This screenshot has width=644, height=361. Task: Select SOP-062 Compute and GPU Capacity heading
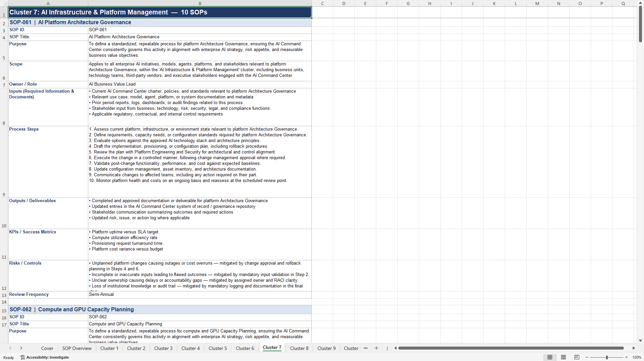point(160,309)
